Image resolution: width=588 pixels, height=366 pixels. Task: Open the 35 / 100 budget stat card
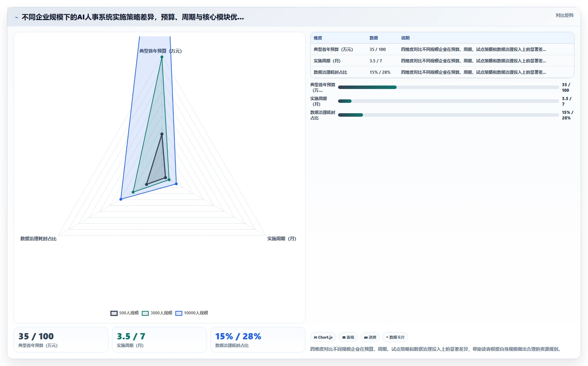(61, 340)
